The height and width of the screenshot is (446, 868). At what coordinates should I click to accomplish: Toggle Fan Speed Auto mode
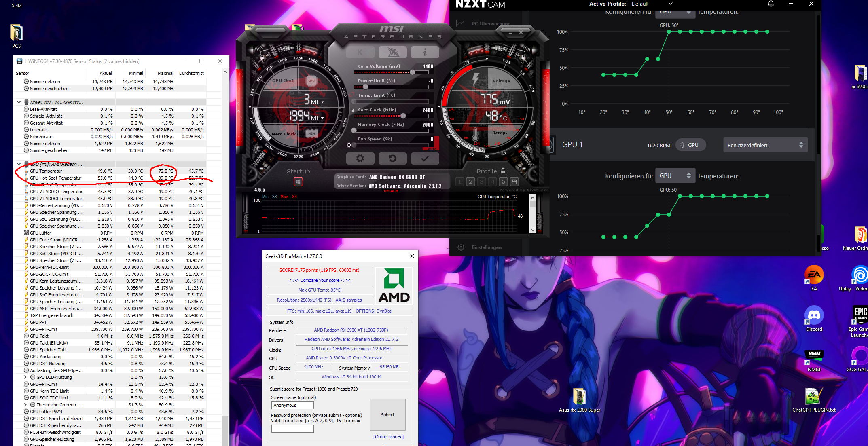click(x=432, y=149)
